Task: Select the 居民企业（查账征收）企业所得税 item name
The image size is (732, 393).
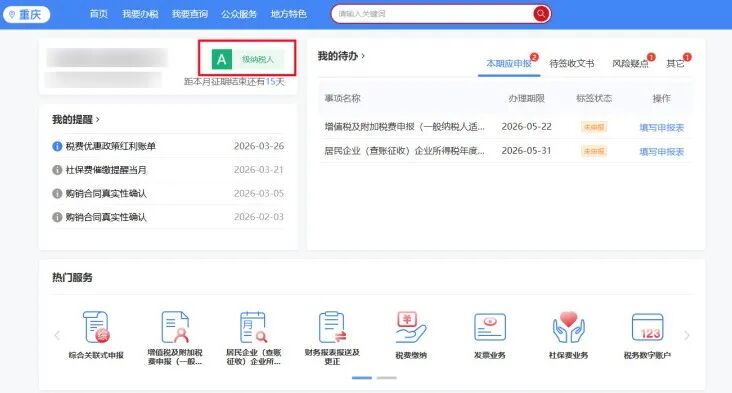Action: 404,151
